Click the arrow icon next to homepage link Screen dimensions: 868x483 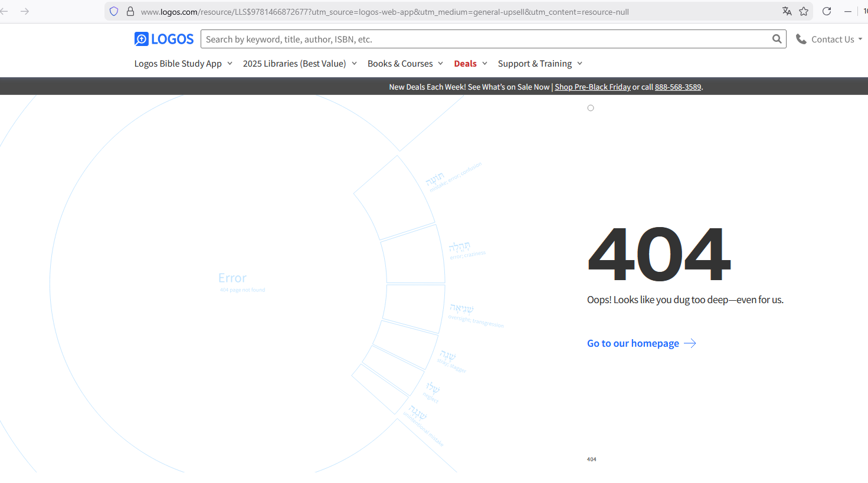pyautogui.click(x=689, y=343)
